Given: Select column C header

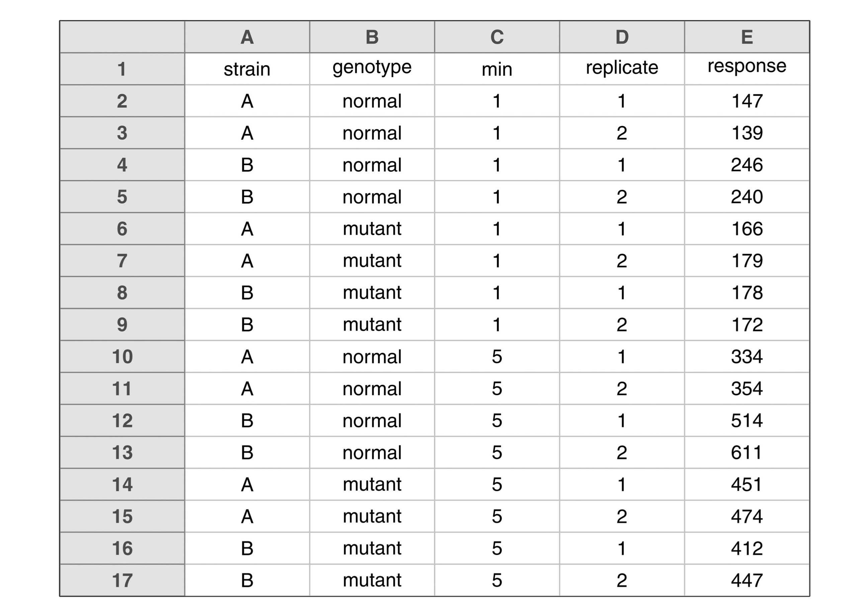Looking at the screenshot, I should 497,37.
